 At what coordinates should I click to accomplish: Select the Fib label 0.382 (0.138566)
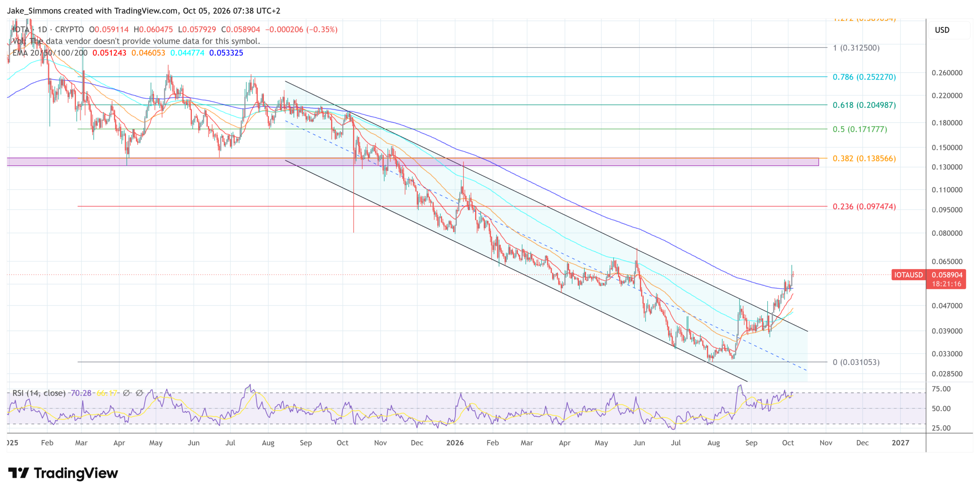(x=864, y=158)
